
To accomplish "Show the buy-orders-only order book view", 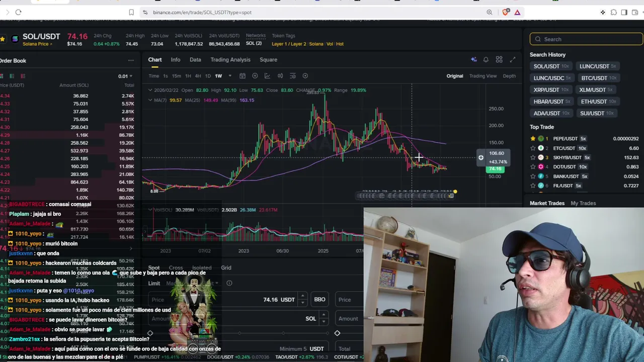I will 12,76.
